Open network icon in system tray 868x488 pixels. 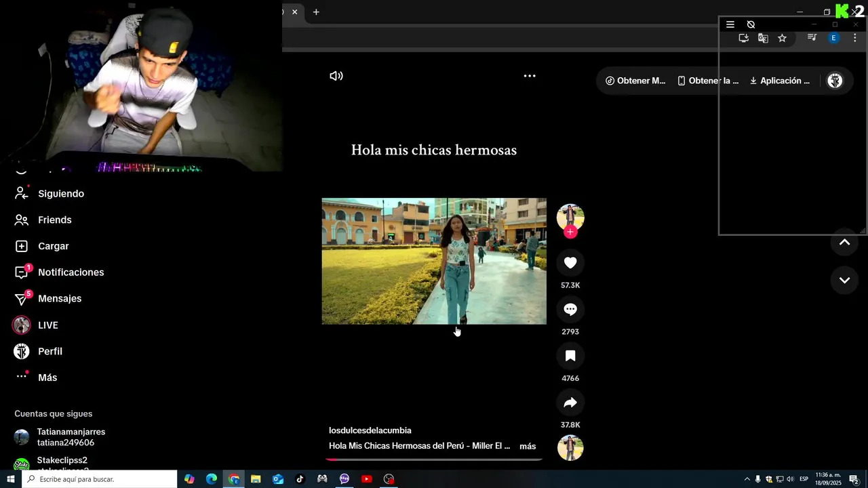pos(780,479)
